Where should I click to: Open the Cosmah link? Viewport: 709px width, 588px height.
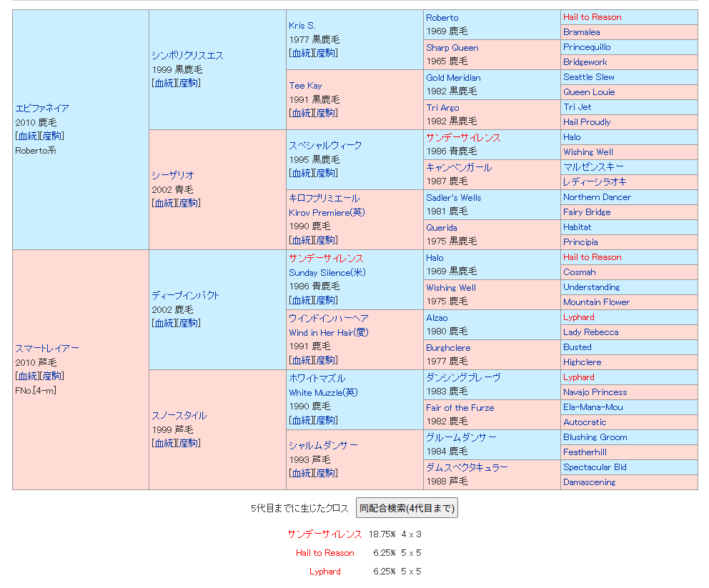coord(579,272)
